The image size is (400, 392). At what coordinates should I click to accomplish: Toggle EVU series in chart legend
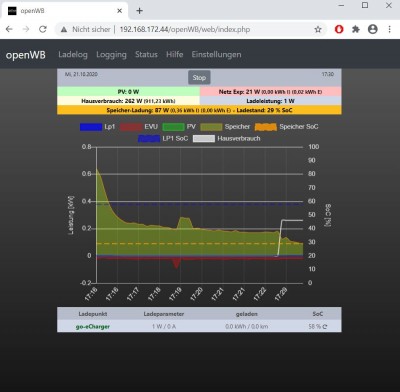click(x=139, y=127)
